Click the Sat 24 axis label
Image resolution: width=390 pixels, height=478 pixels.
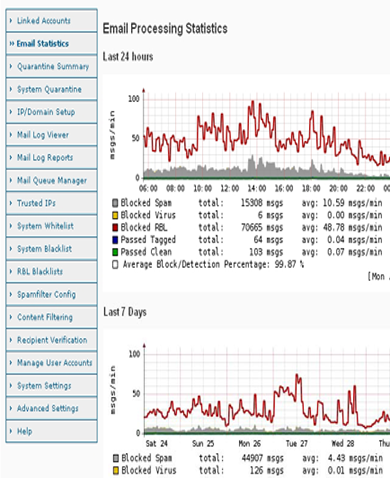pyautogui.click(x=157, y=444)
